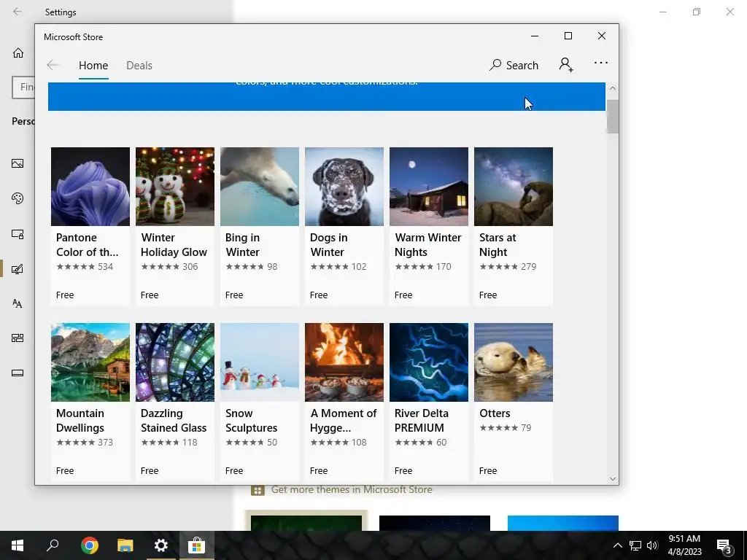Switch to the Deals tab

139,65
